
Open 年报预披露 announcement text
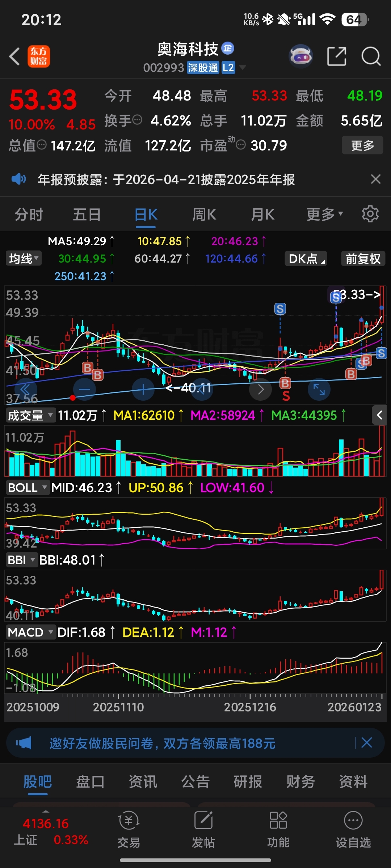(x=166, y=179)
